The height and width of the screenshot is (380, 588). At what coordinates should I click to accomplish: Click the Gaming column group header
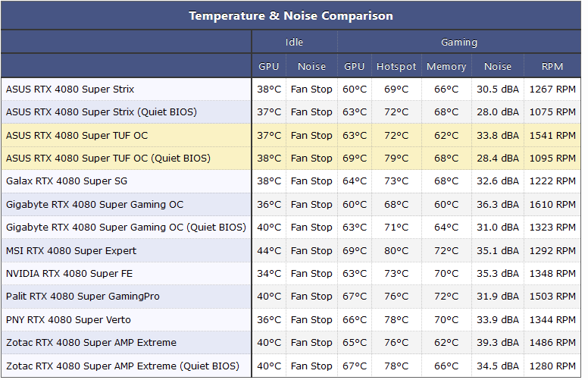[x=459, y=42]
